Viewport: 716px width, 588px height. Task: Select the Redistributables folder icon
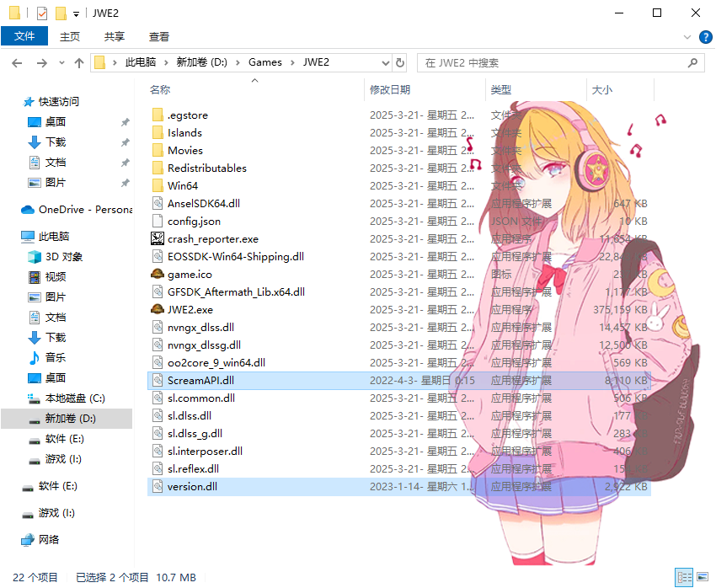click(x=157, y=168)
